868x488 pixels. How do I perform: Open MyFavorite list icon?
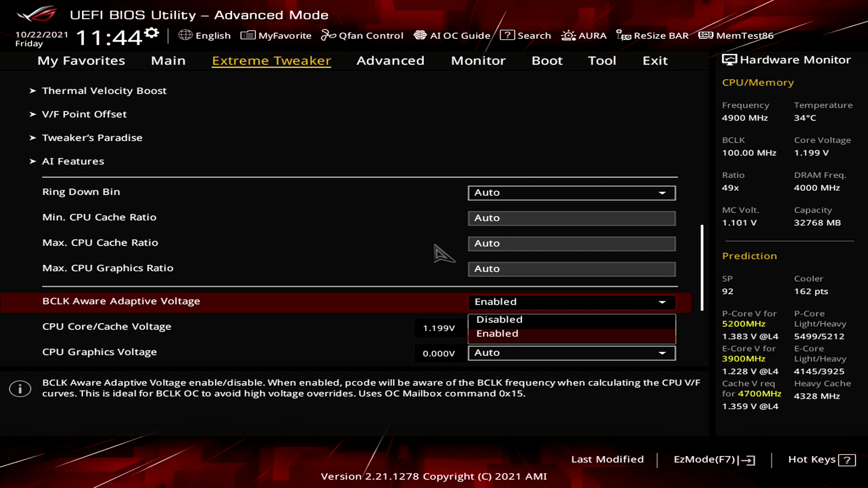pyautogui.click(x=248, y=35)
